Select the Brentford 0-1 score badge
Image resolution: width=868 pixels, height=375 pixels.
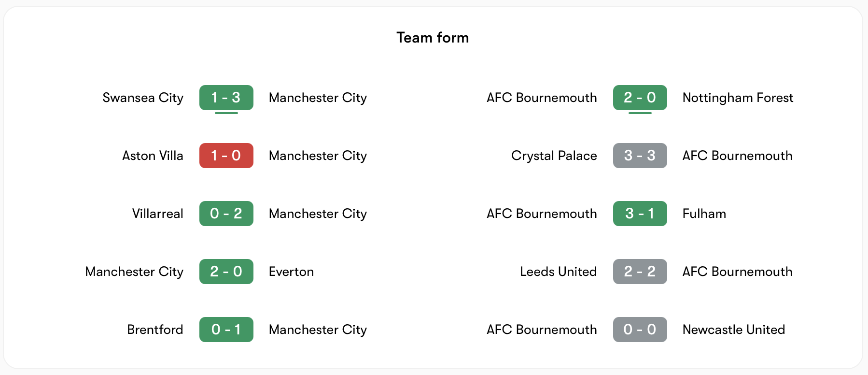226,329
